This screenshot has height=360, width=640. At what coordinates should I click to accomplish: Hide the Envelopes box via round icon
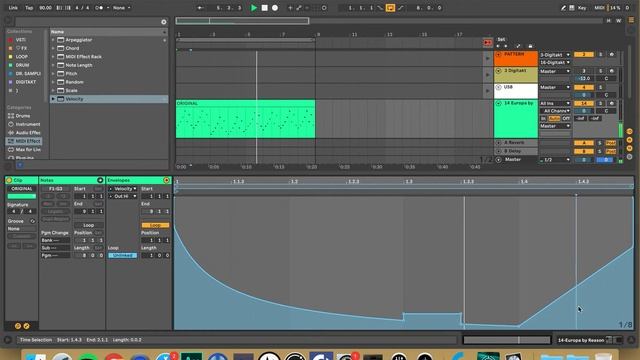[167, 180]
